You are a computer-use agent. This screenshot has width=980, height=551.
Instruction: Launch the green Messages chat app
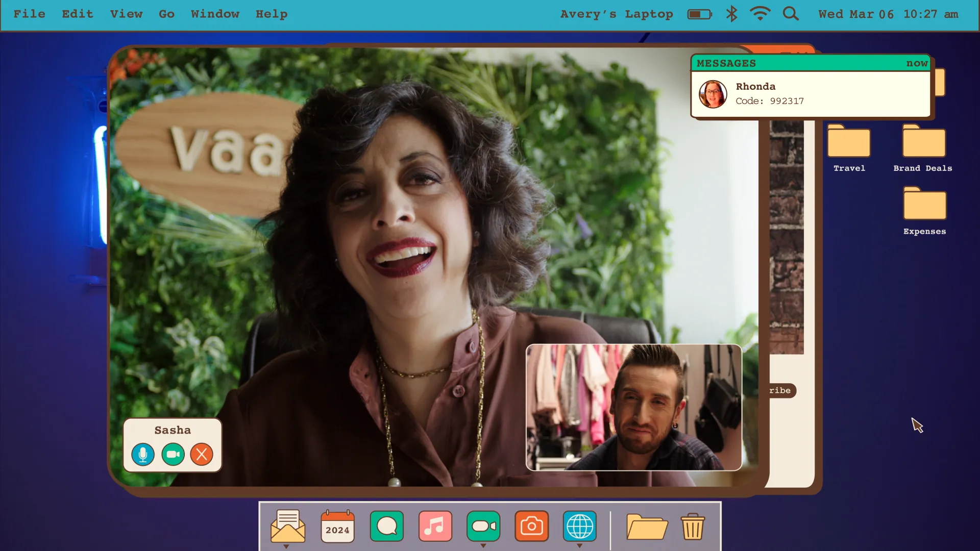[x=387, y=526]
